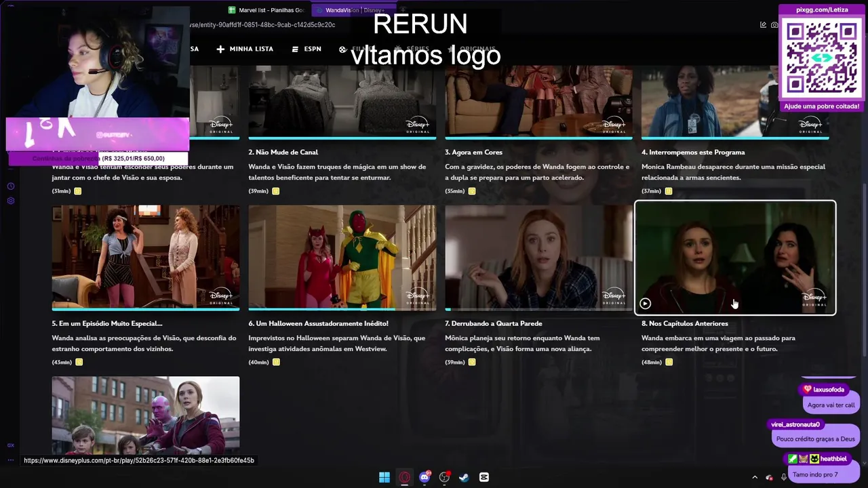Click the edit icon beside camera icon

click(x=763, y=25)
